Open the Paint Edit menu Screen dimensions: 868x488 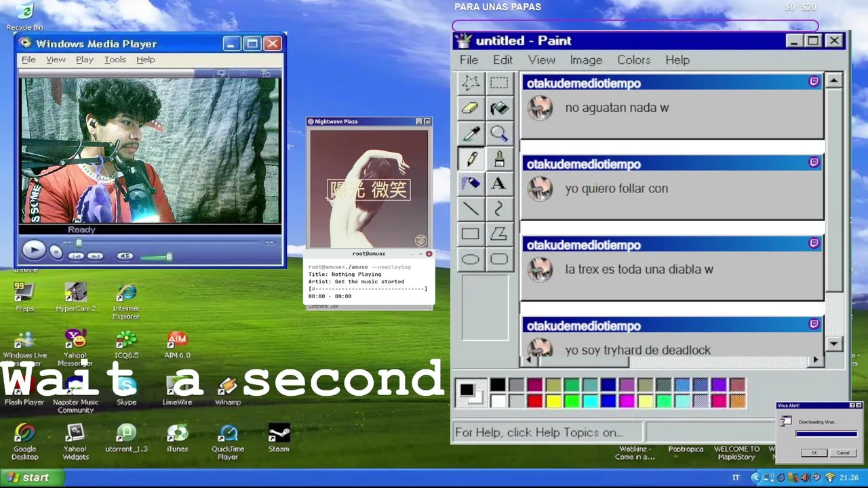coord(502,60)
